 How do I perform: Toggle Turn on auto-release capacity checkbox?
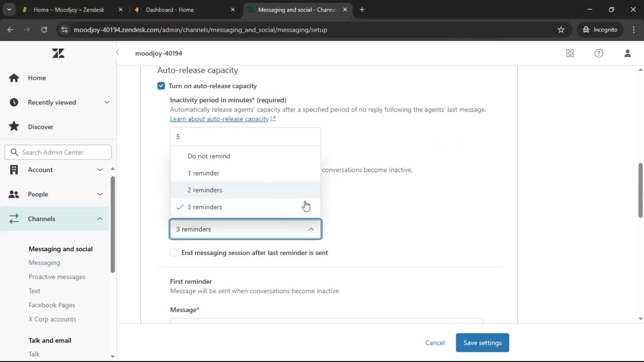click(161, 86)
